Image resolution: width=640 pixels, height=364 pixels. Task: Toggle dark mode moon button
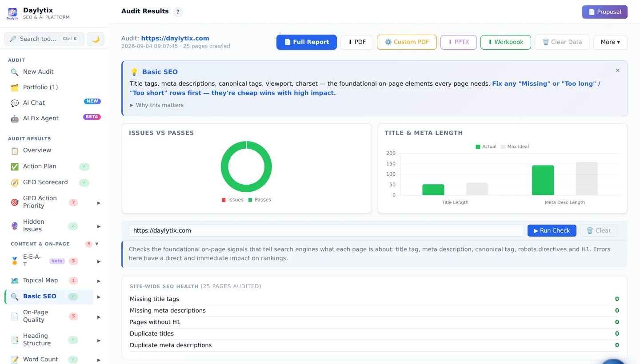[x=96, y=39]
